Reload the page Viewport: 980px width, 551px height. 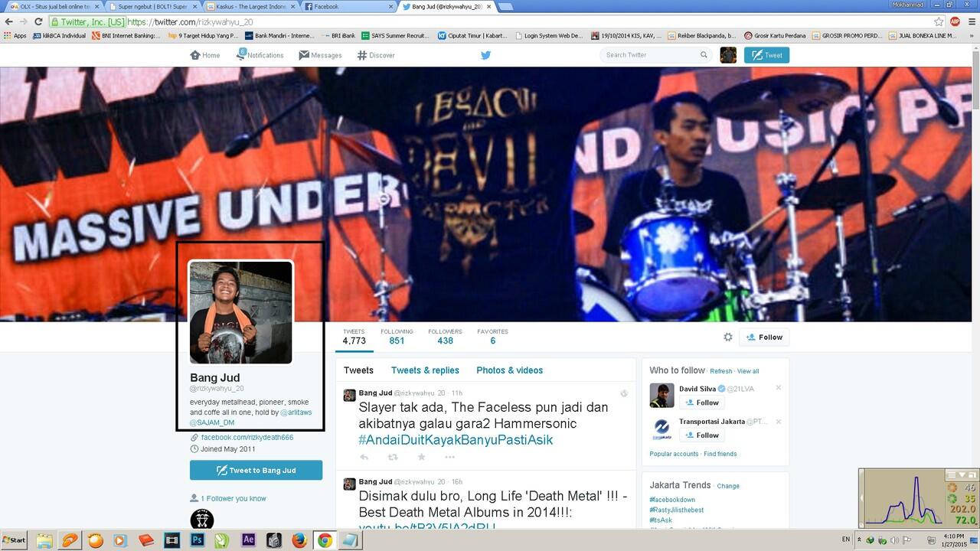pos(38,22)
